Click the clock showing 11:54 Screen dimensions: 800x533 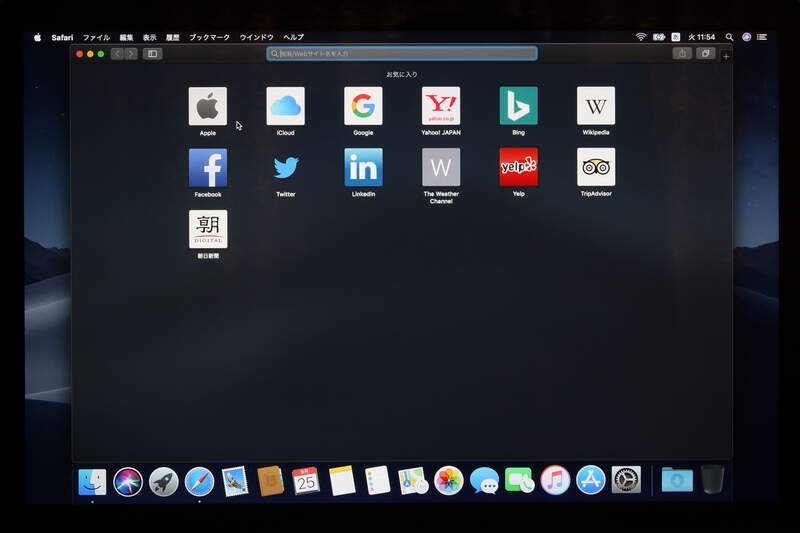tap(702, 37)
